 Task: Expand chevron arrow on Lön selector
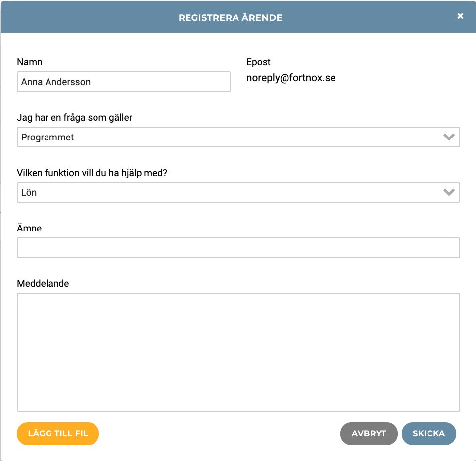click(x=449, y=192)
